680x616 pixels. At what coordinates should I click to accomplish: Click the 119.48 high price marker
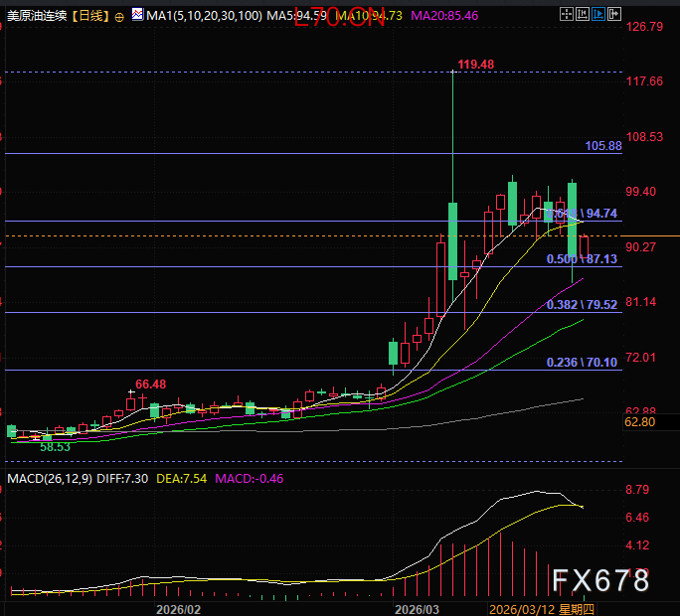[x=475, y=65]
